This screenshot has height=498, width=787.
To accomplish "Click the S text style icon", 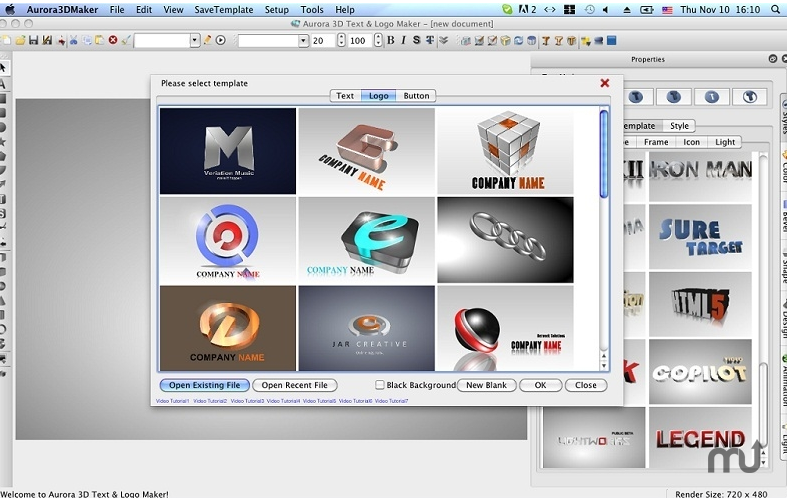I will 417,41.
